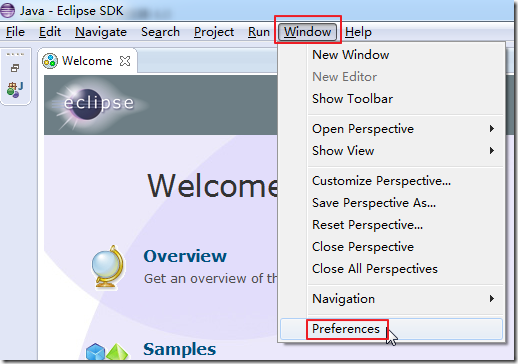Choose Close All Perspectives entry
The image size is (518, 364).
391,269
